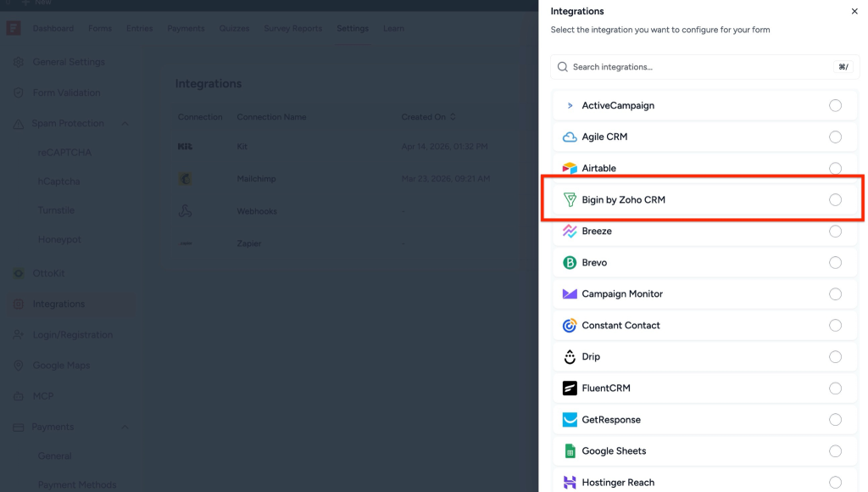Open Honeypot settings
The height and width of the screenshot is (492, 868).
[59, 239]
